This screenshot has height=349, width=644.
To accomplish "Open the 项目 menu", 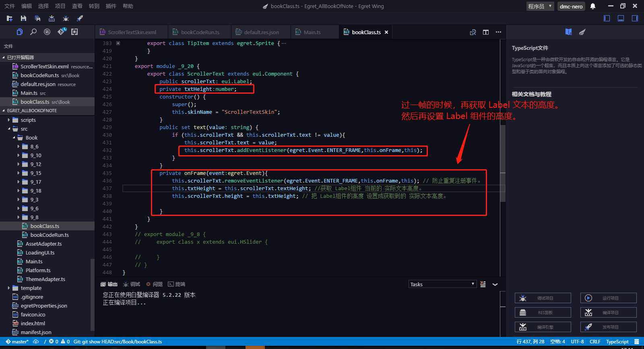I will pos(60,6).
